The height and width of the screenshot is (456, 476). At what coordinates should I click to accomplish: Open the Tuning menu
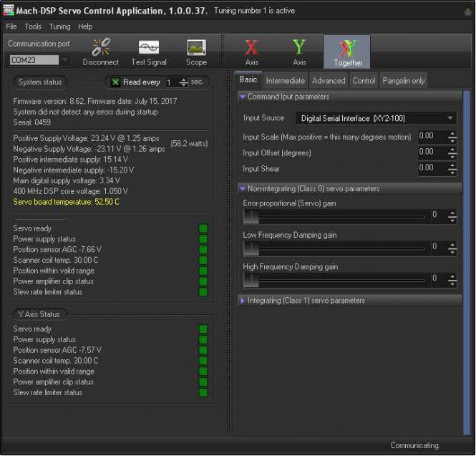click(x=60, y=26)
